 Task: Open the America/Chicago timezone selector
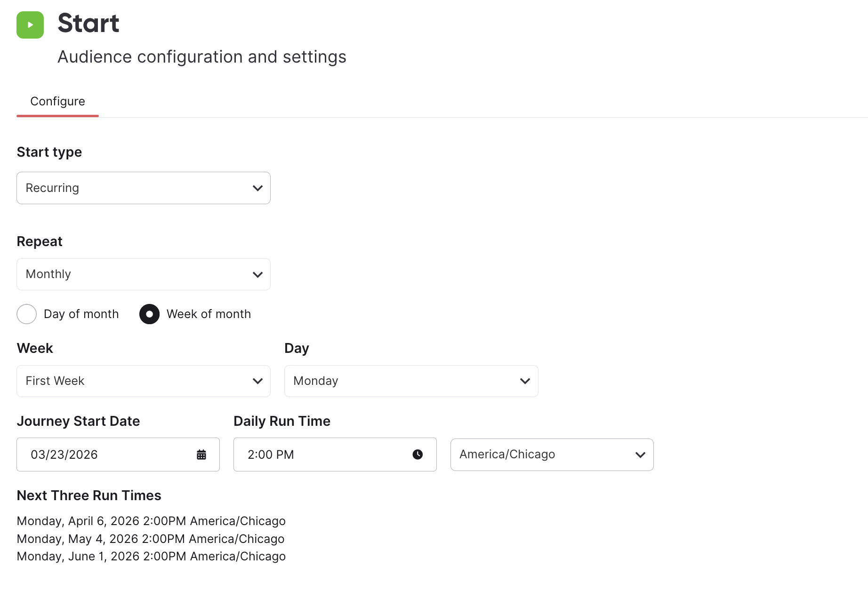click(552, 455)
